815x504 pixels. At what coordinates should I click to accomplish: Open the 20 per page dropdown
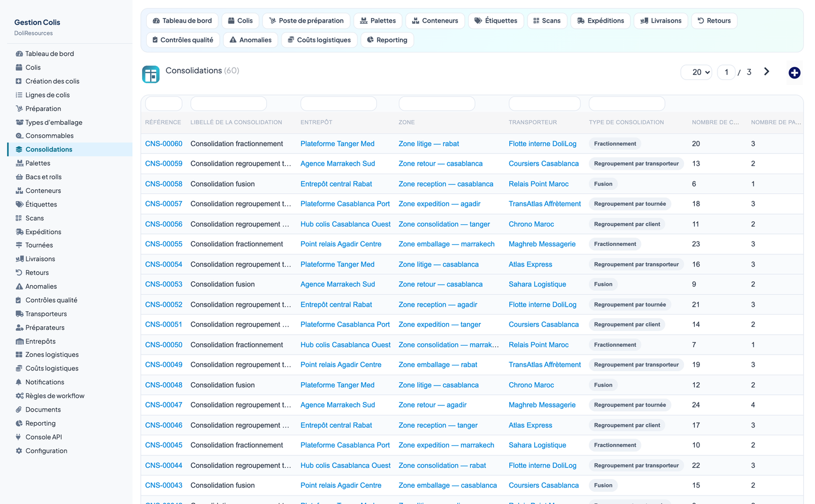coord(697,72)
